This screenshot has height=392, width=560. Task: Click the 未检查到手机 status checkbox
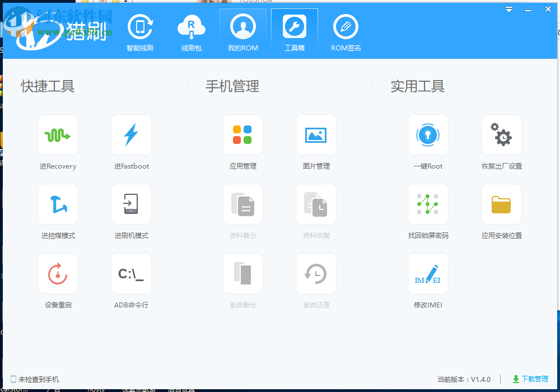[x=10, y=379]
